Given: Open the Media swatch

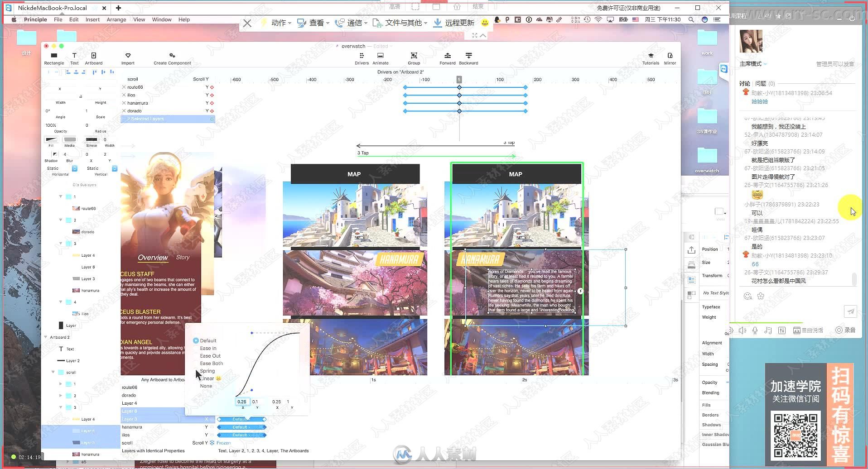Looking at the screenshot, I should tap(70, 139).
